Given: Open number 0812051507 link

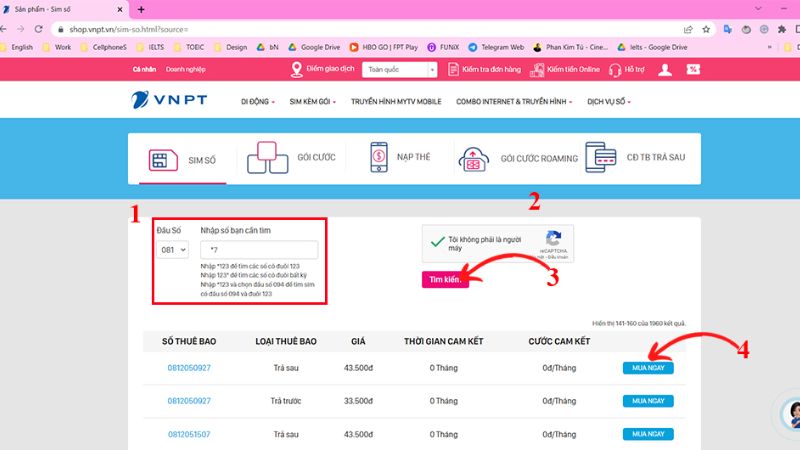Looking at the screenshot, I should (189, 434).
